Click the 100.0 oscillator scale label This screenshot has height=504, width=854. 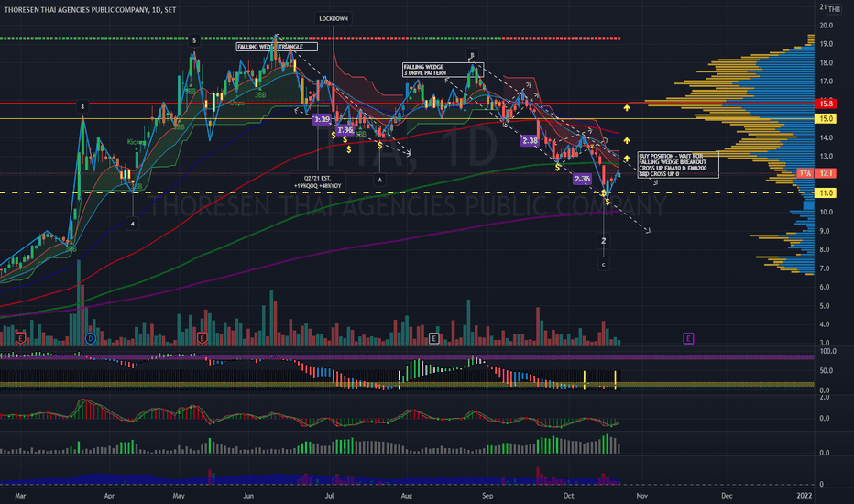[827, 352]
